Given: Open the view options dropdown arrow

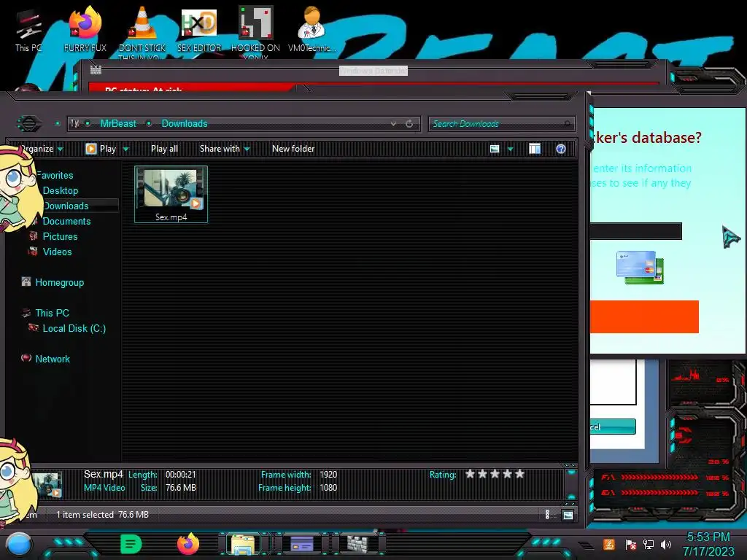Looking at the screenshot, I should pos(510,149).
